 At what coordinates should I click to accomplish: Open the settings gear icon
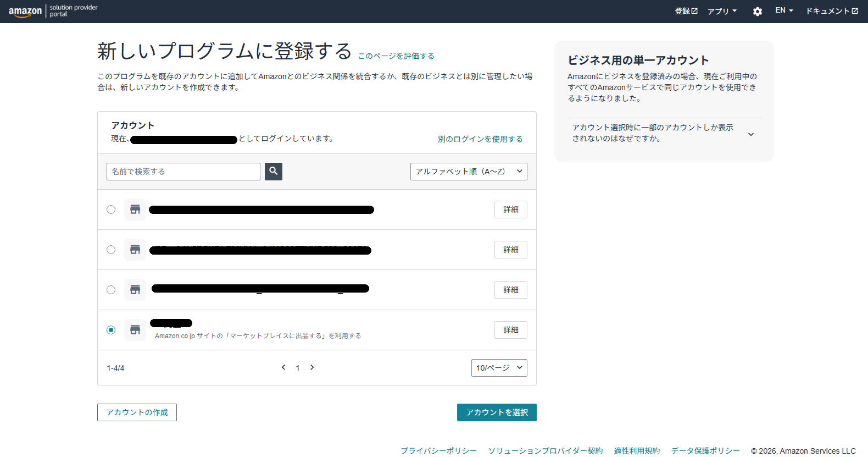click(x=758, y=12)
